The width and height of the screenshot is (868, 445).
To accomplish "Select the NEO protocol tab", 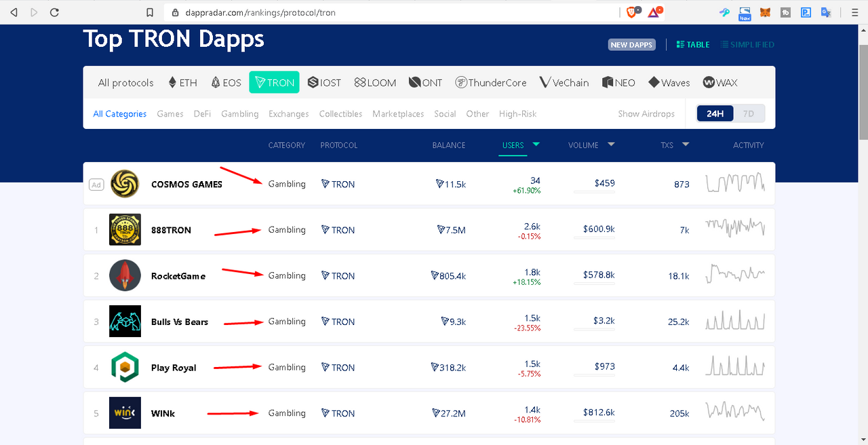I will [x=618, y=83].
